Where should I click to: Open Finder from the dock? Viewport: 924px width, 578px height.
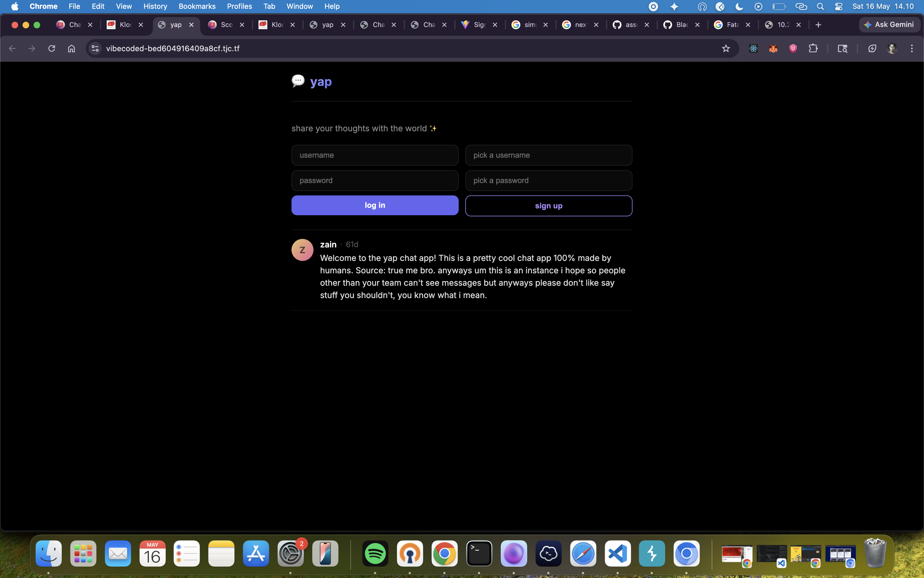coord(48,554)
